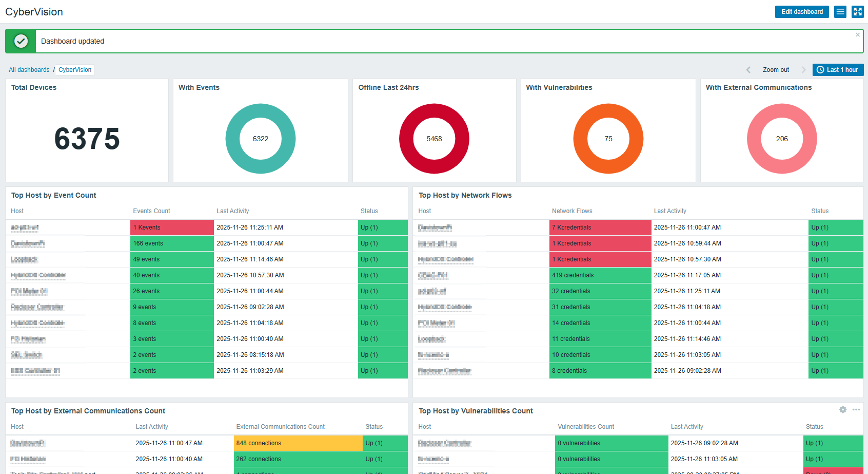Click Zoom out on the time range
Viewport: 868px width, 474px height.
coord(776,70)
